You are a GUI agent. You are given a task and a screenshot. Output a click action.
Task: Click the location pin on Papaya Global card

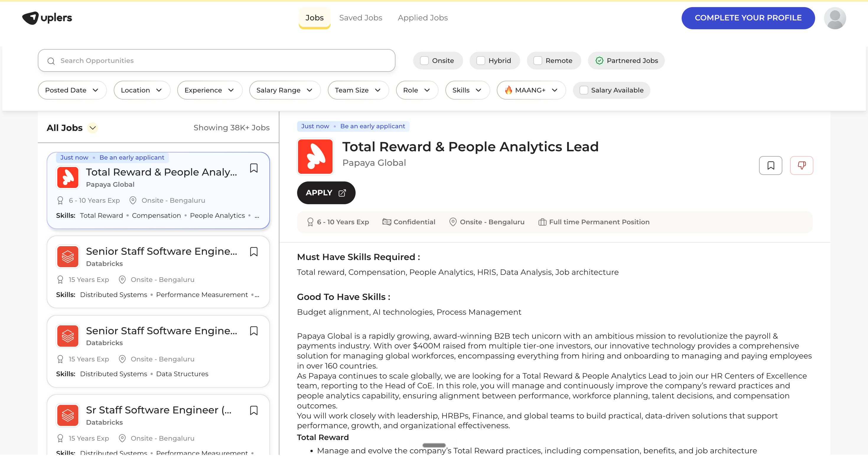click(x=133, y=200)
